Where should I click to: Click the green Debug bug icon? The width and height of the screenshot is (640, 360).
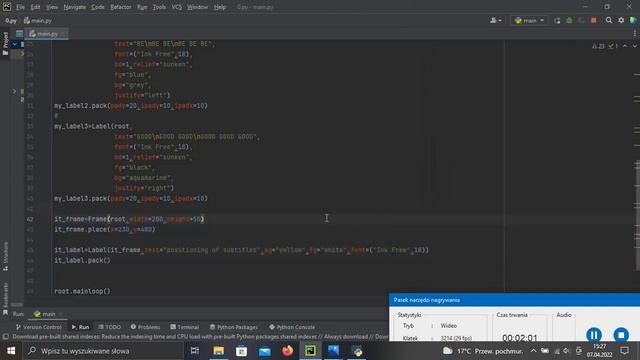tap(569, 20)
